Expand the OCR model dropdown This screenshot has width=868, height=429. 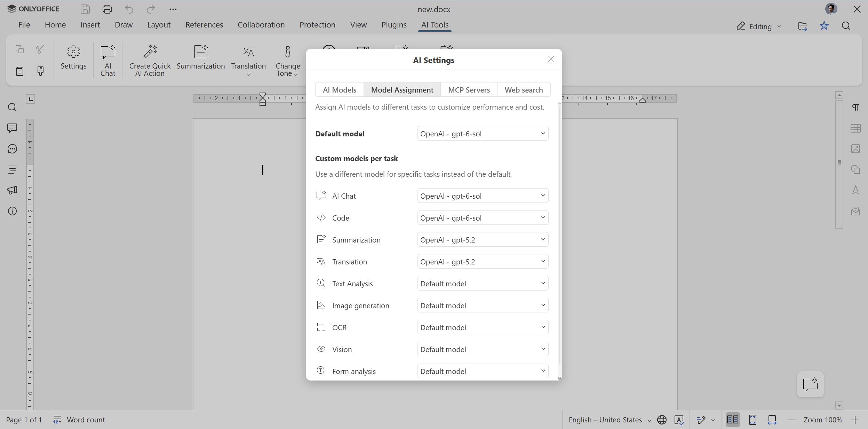483,327
